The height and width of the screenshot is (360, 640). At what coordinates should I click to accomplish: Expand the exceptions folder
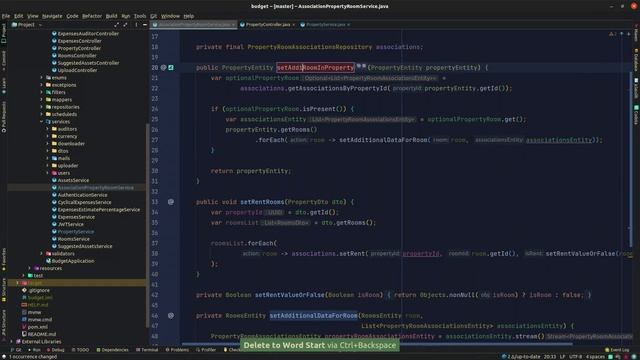coord(41,85)
